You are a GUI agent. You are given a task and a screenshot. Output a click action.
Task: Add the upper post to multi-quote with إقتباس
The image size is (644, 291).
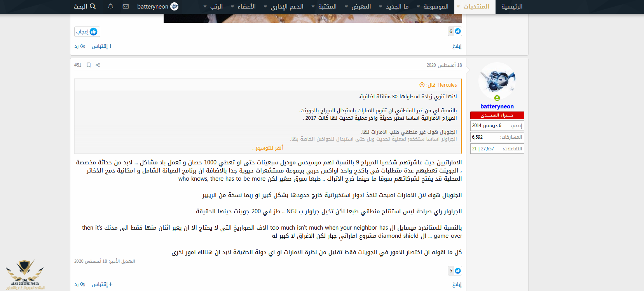[x=102, y=46]
